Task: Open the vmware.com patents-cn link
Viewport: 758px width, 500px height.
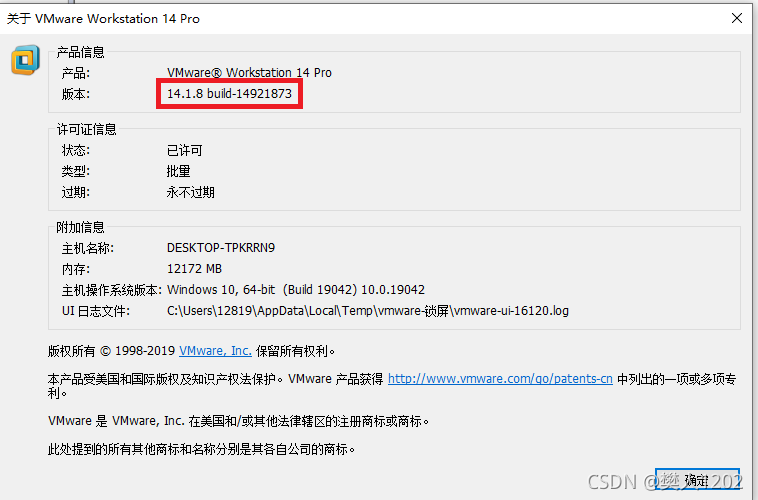Action: pos(500,379)
